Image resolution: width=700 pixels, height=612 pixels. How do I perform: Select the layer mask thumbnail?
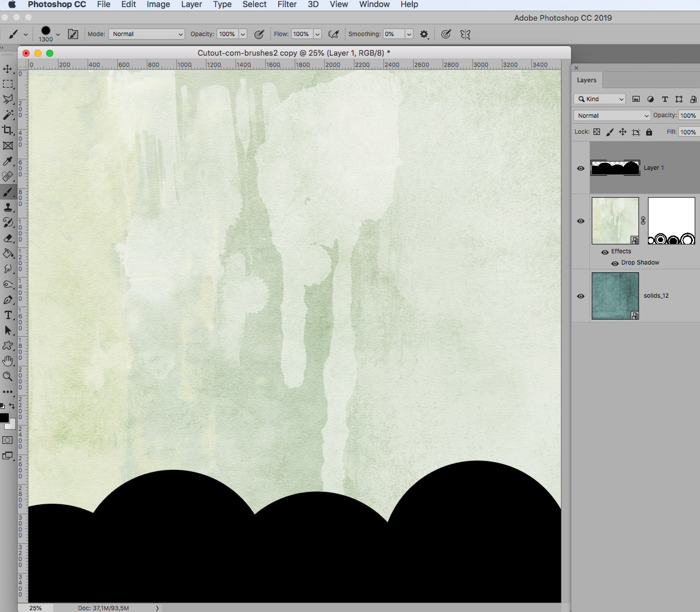(x=672, y=221)
